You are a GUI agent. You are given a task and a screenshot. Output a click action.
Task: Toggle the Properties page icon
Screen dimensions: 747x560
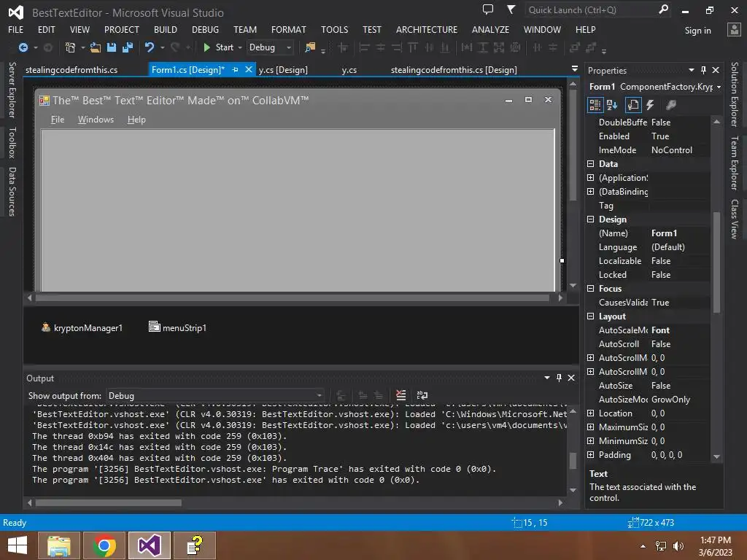[x=633, y=105]
